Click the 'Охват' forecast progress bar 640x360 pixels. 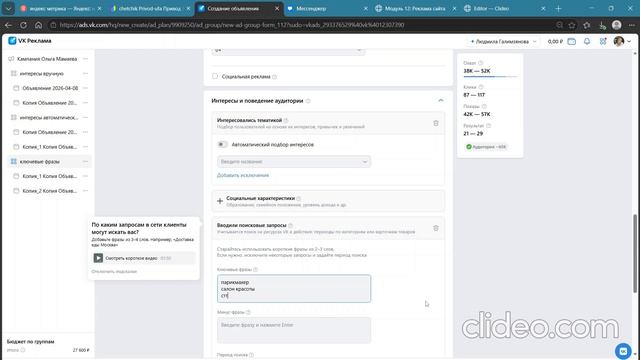coord(490,76)
